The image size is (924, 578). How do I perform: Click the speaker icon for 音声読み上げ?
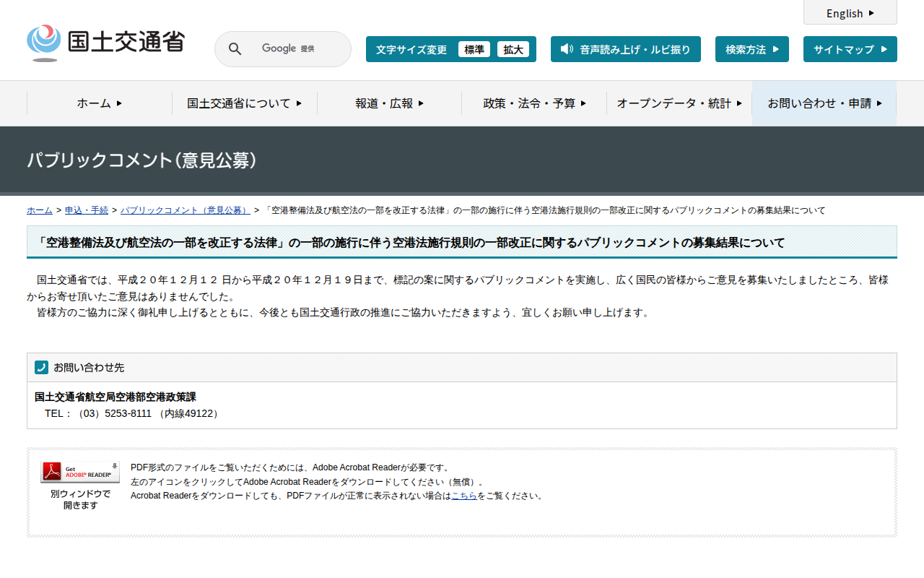[567, 49]
